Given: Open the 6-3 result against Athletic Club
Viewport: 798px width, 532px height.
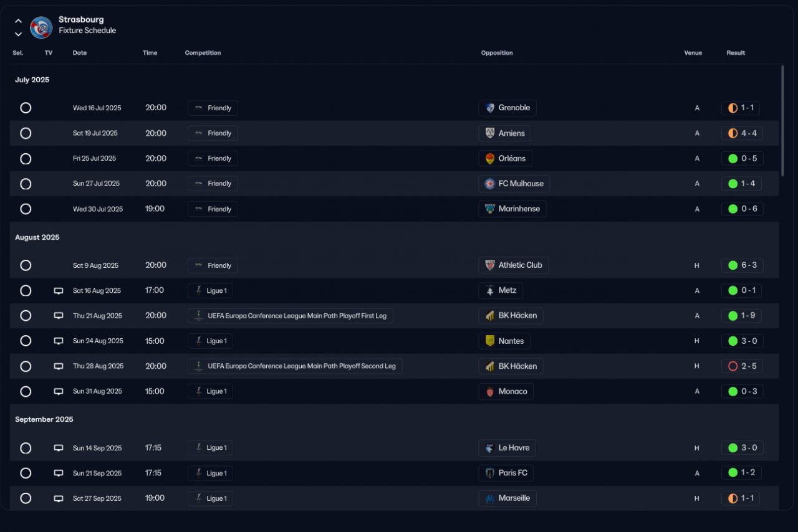Looking at the screenshot, I should (742, 265).
